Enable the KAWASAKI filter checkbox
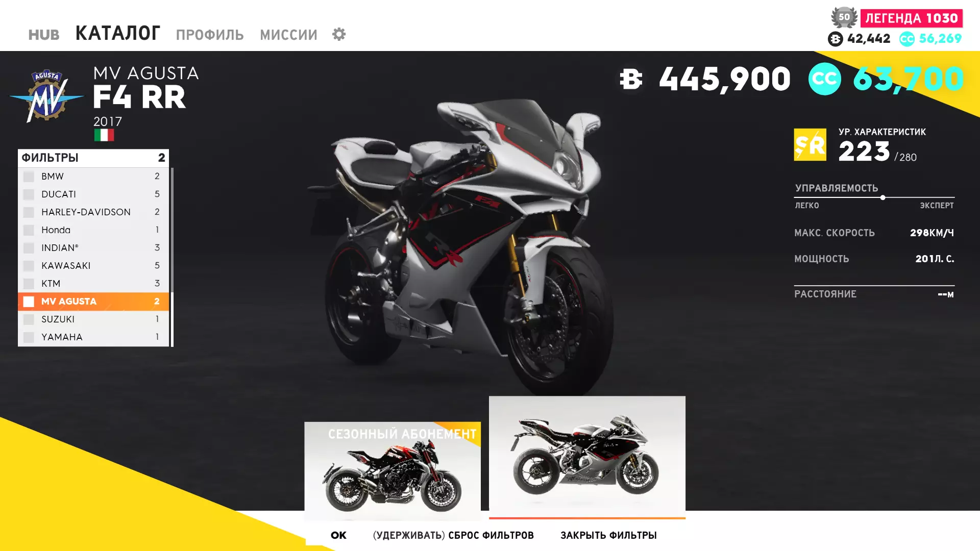980x551 pixels. [29, 266]
